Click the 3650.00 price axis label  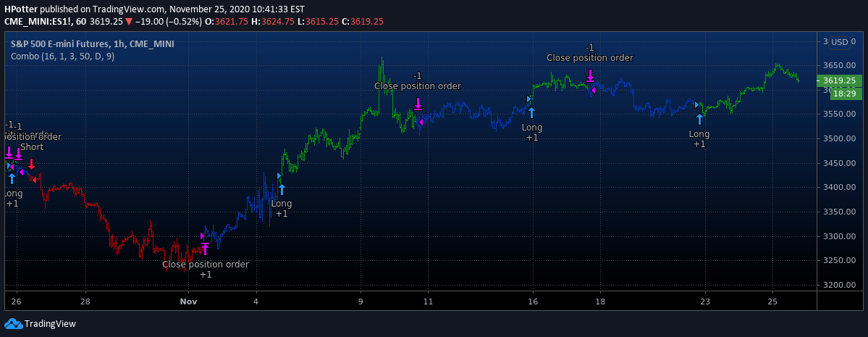tap(839, 65)
